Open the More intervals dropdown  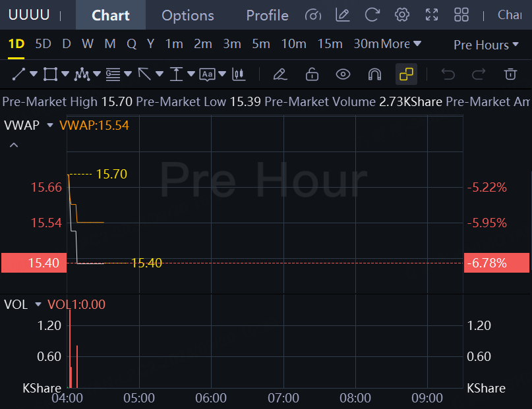pos(401,44)
